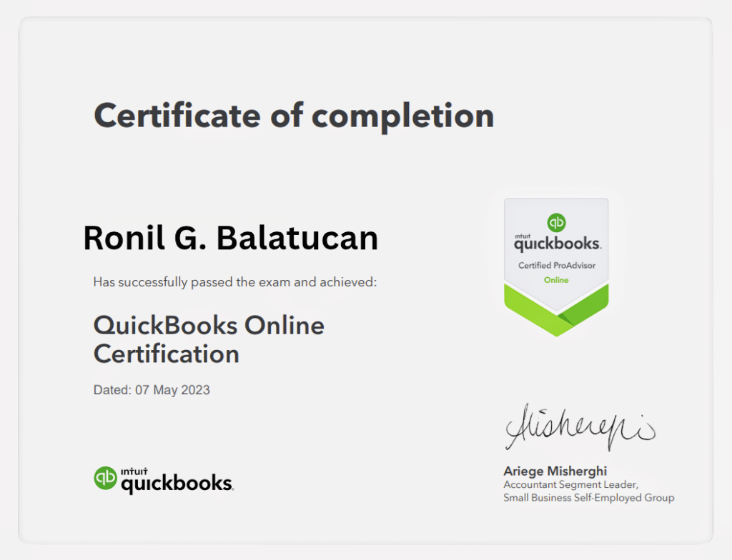The image size is (732, 560).
Task: Click 'Certified ProAdvisor' text on badge
Action: click(556, 265)
